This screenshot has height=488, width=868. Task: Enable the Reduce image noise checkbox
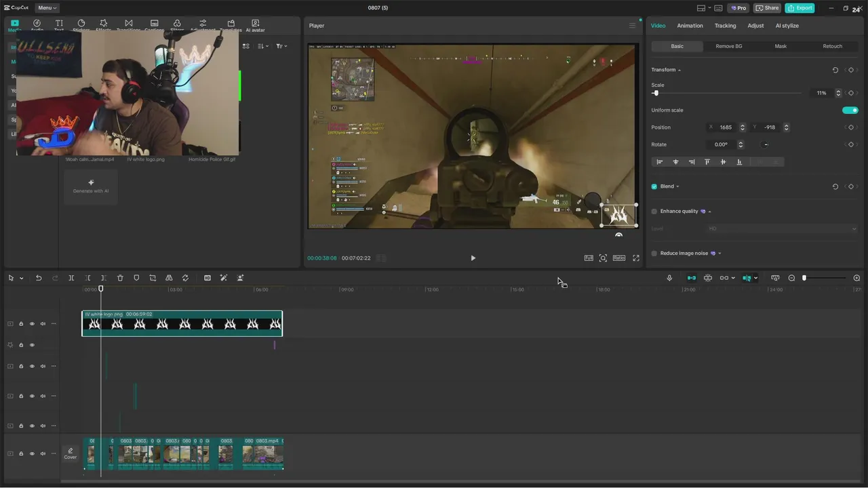[654, 253]
